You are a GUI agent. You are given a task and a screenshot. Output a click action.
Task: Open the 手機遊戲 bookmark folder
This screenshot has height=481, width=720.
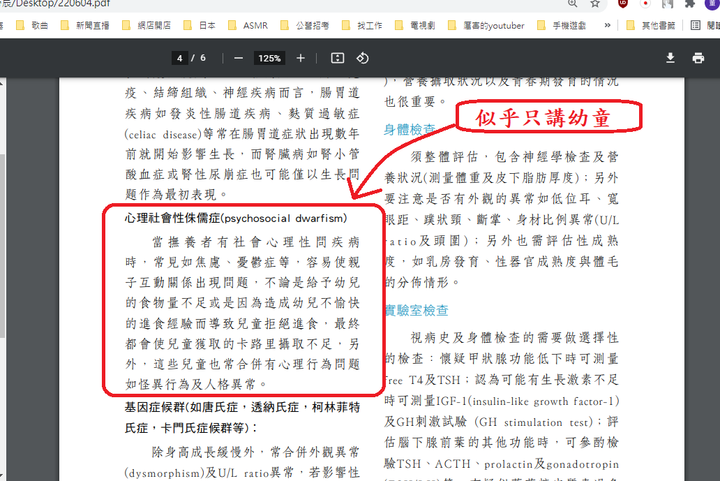pos(562,25)
